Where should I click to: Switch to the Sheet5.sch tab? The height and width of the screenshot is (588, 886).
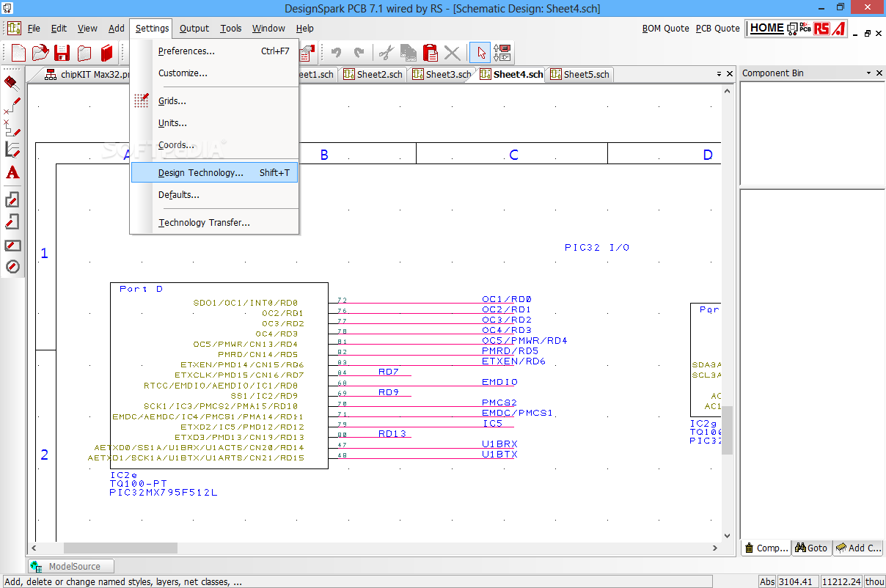click(x=579, y=74)
